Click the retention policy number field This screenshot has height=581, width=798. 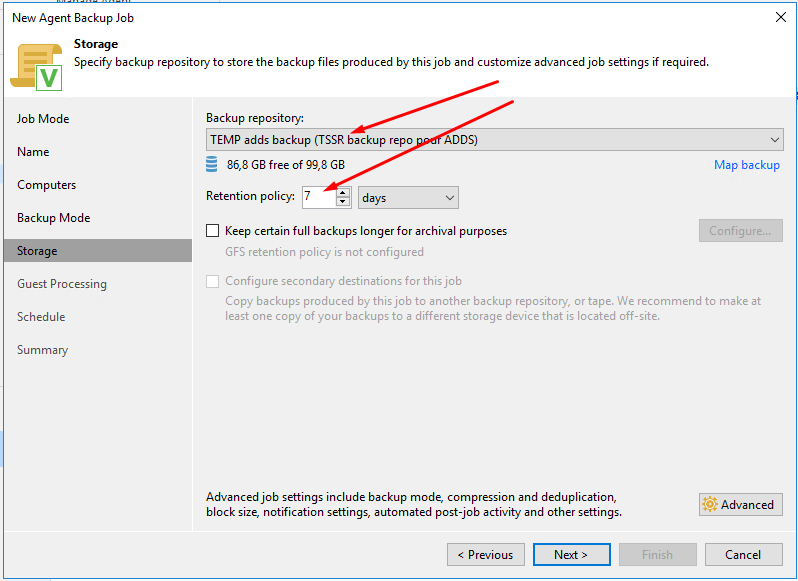(x=320, y=197)
